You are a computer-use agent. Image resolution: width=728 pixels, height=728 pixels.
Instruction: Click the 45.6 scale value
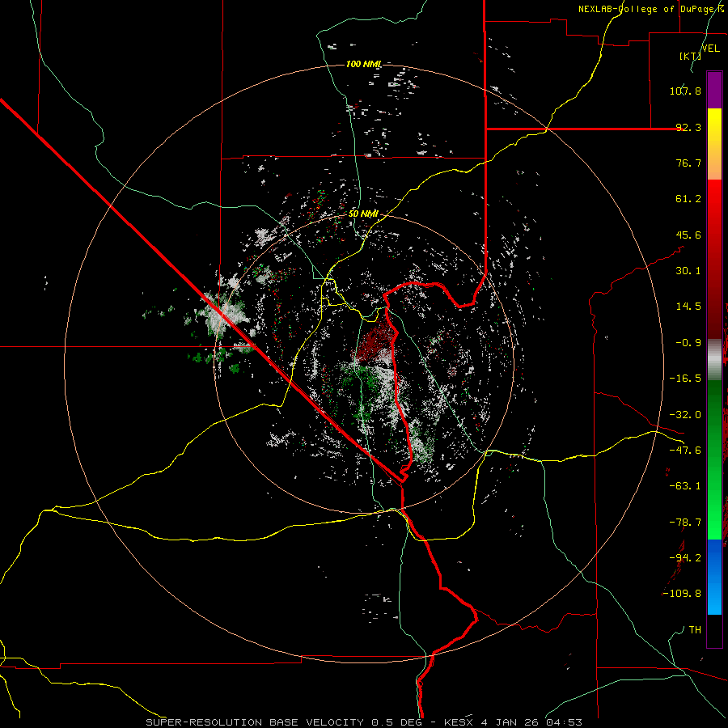688,235
